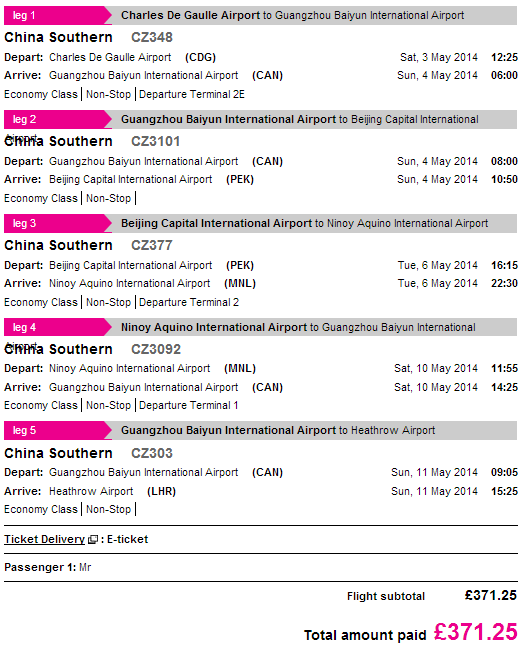This screenshot has height=647, width=525.
Task: Click flight number CZ377
Action: coord(151,245)
